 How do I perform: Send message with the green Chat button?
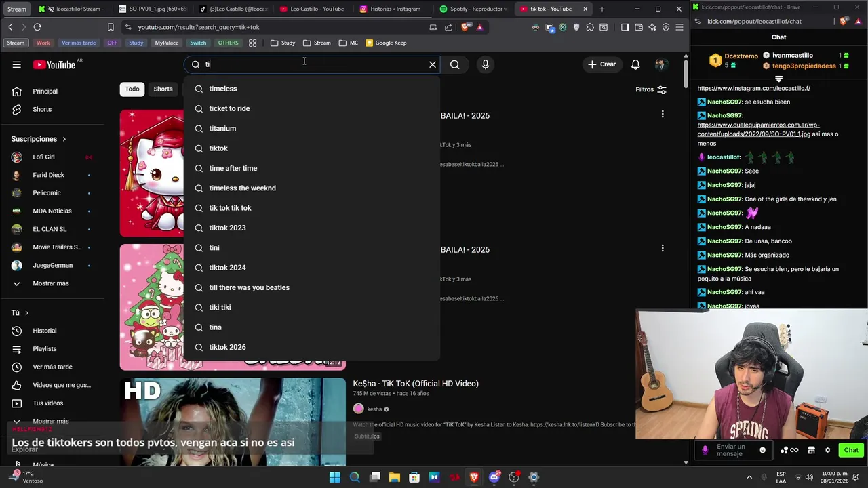(x=851, y=450)
